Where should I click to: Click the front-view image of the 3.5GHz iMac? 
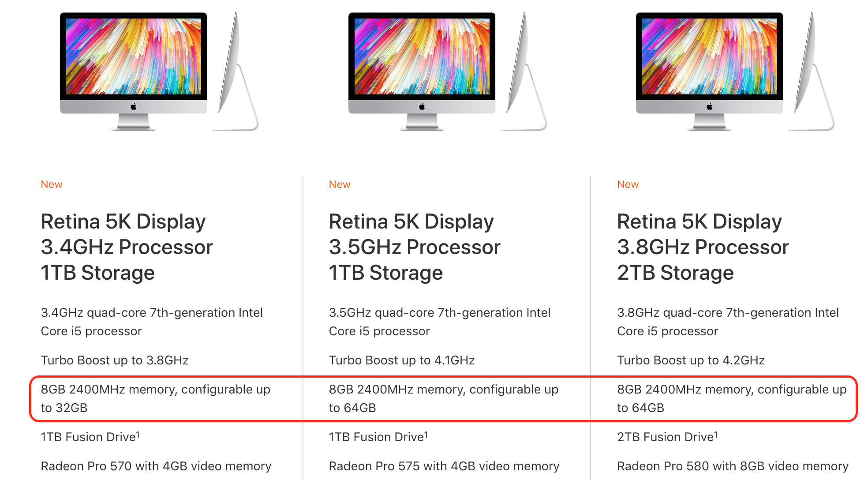[x=422, y=71]
